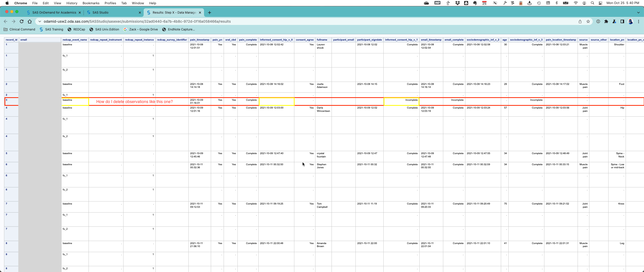The height and width of the screenshot is (272, 644).
Task: Open the Chrome three-dot options menu
Action: (639, 21)
